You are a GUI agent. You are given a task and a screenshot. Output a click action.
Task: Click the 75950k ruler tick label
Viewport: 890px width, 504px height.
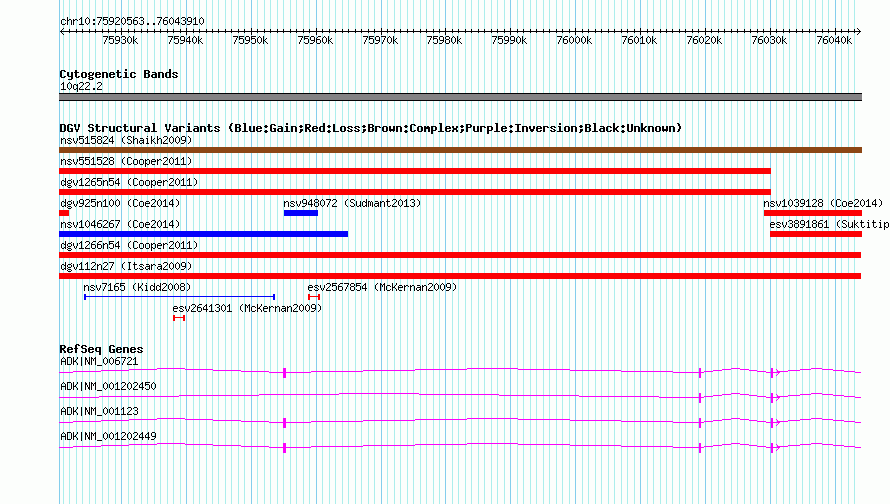point(250,41)
